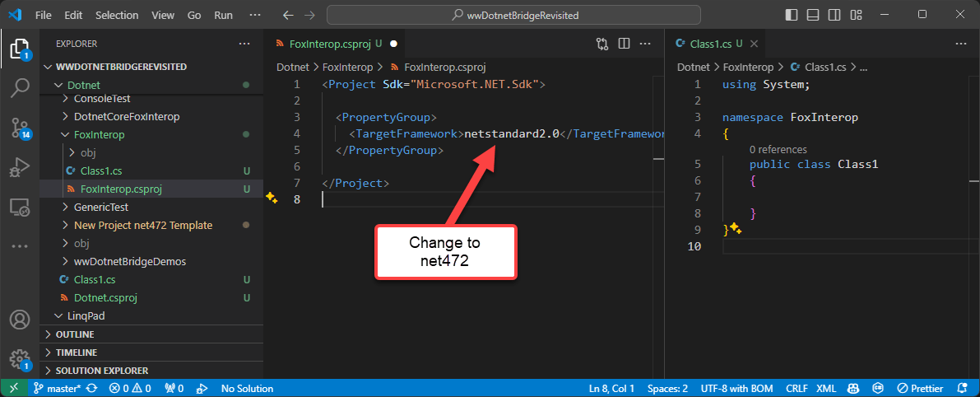Click the split editor right icon
Screen dimensions: 980x397
pos(625,44)
